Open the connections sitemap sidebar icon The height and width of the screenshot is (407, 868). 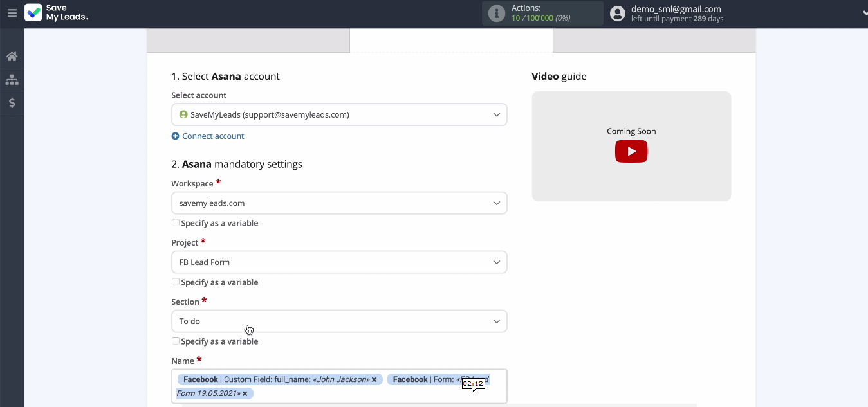point(12,80)
